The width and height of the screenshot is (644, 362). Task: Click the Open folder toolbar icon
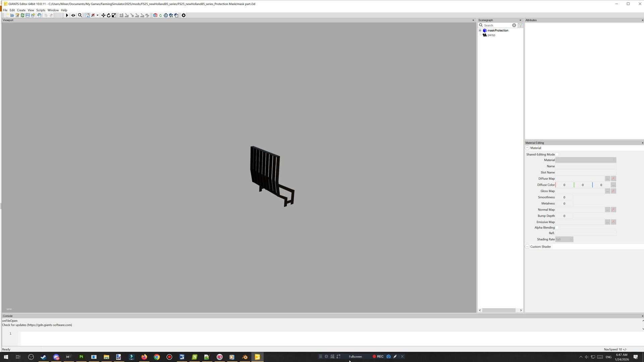pos(12,15)
